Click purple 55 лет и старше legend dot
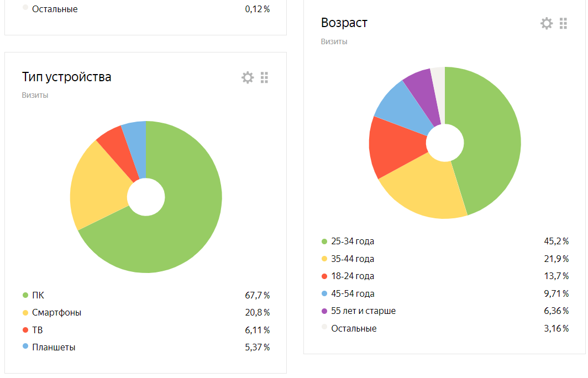The width and height of the screenshot is (588, 378). click(324, 311)
